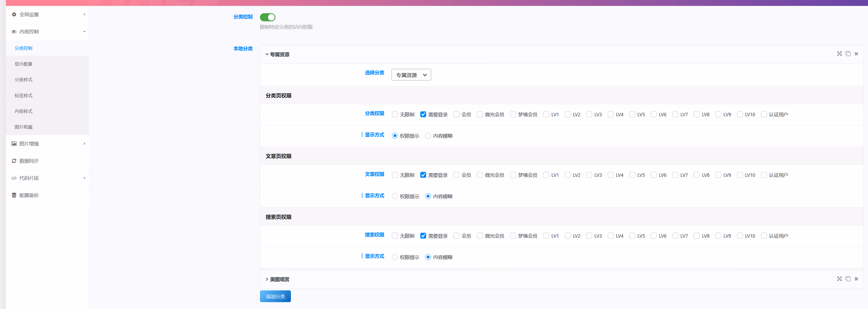
Task: Check 梦境会员 in the 文章权限 row
Action: pos(513,175)
